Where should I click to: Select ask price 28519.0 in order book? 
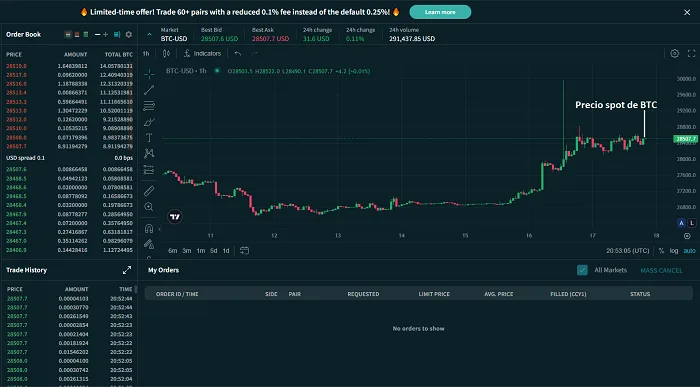click(x=17, y=66)
